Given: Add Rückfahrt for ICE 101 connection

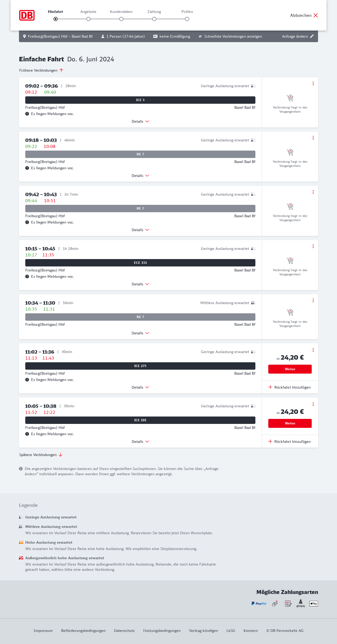Looking at the screenshot, I should pos(290,442).
